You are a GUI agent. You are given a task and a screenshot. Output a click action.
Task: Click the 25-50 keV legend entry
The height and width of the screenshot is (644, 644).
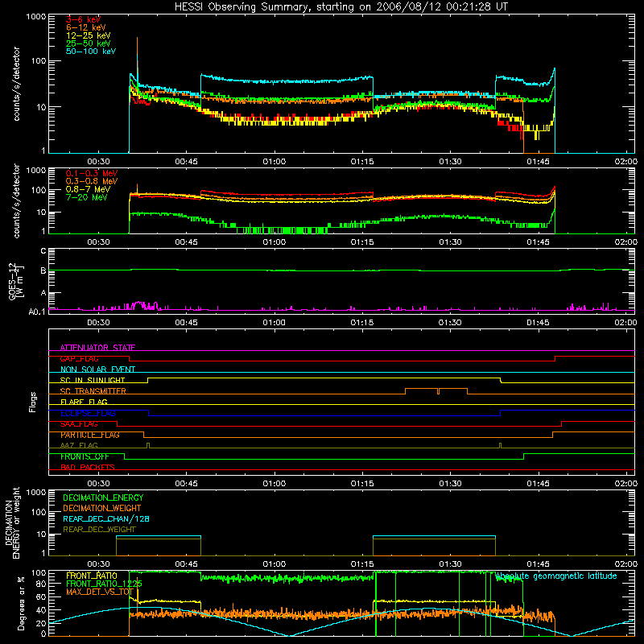(x=89, y=43)
